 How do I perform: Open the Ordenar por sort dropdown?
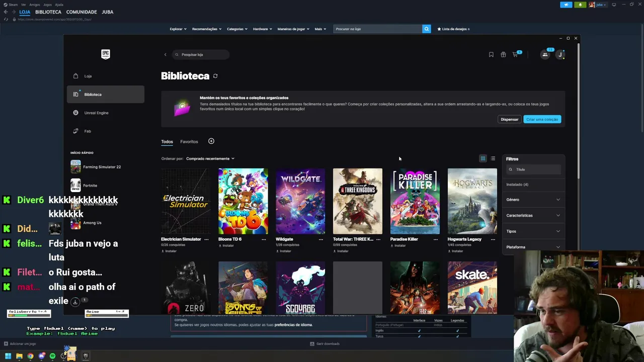tap(210, 158)
